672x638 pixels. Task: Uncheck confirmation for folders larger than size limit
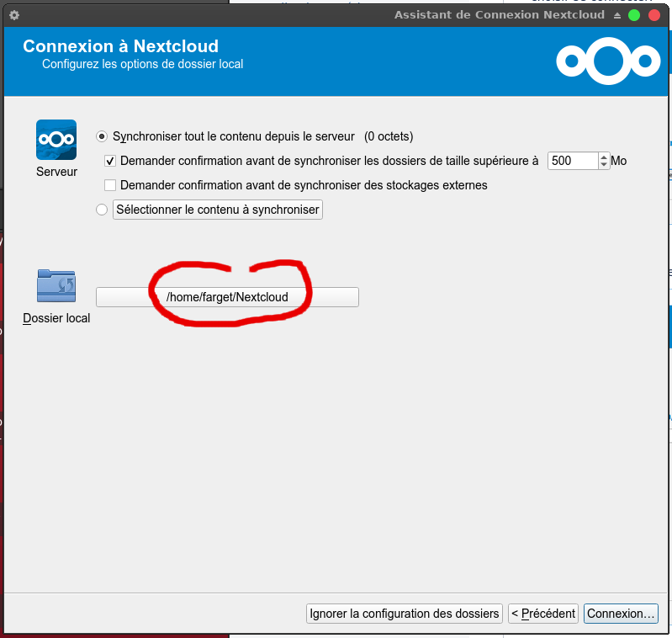(110, 161)
